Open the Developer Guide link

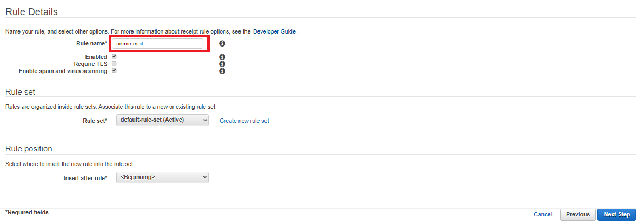point(274,31)
